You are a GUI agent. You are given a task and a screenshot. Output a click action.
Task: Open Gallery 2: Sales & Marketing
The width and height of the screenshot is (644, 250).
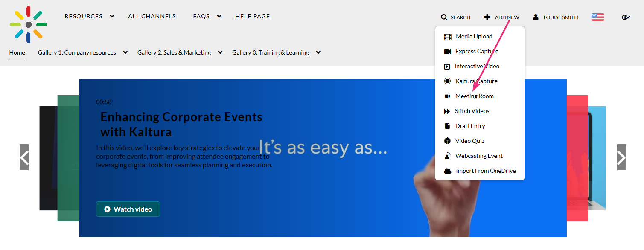tap(174, 52)
